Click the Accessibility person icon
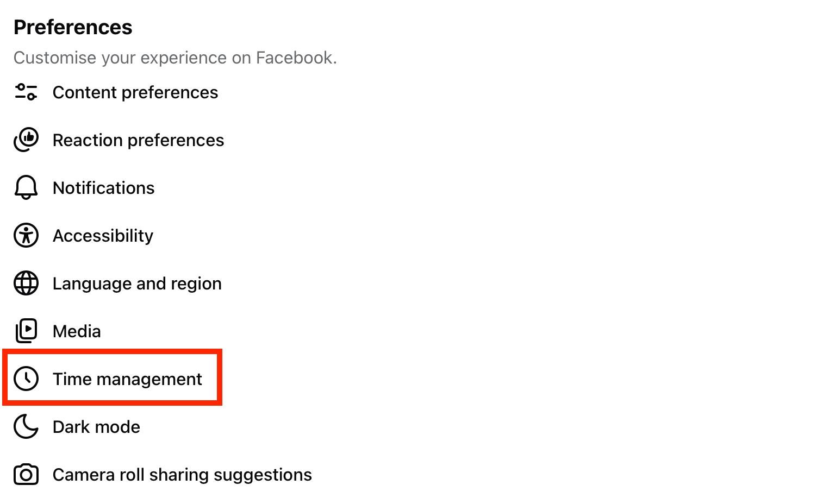This screenshot has height=504, width=835. pos(26,236)
